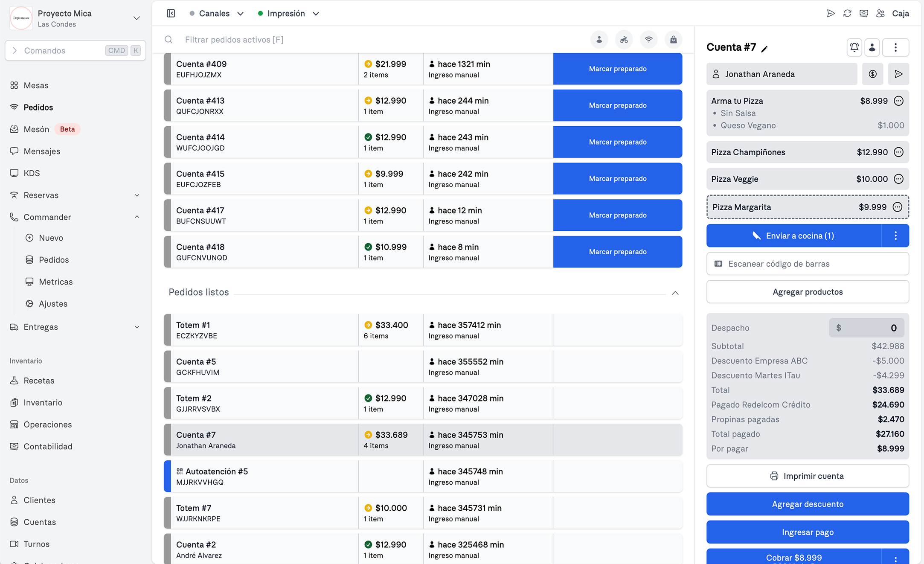Viewport: 924px width, 564px height.
Task: Open three-dot menu in Cuenta #7 header
Action: pos(895,47)
